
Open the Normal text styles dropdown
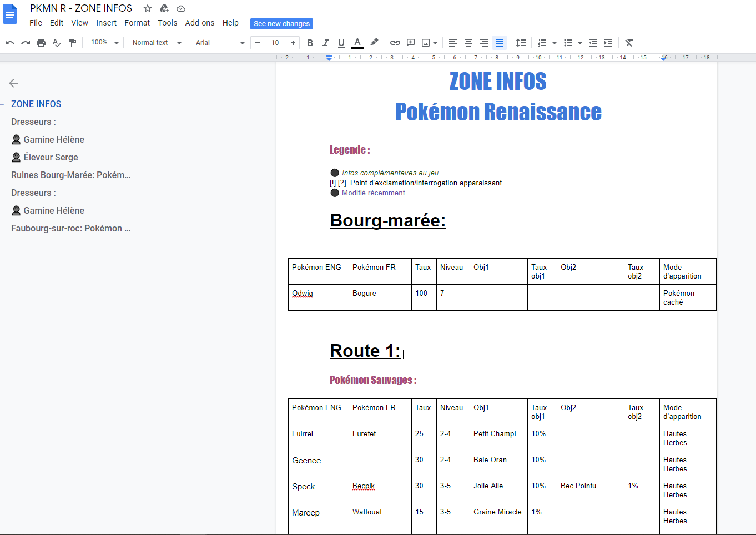pos(157,43)
